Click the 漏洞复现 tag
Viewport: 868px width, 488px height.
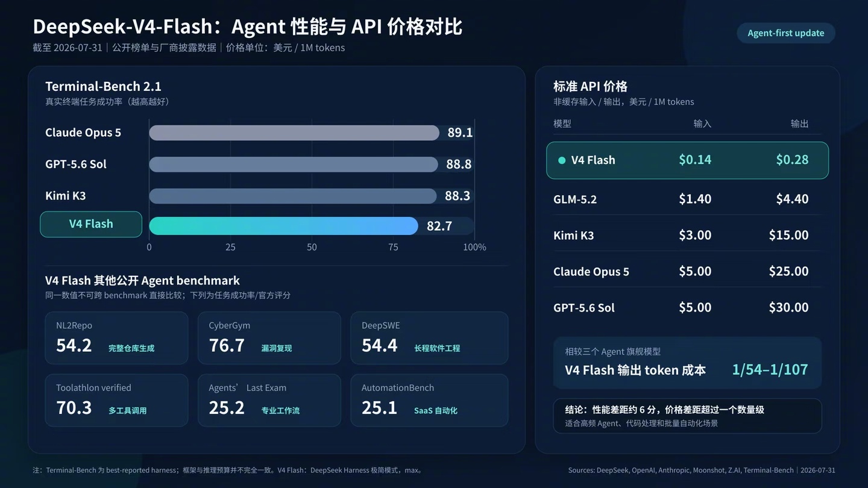(x=277, y=348)
